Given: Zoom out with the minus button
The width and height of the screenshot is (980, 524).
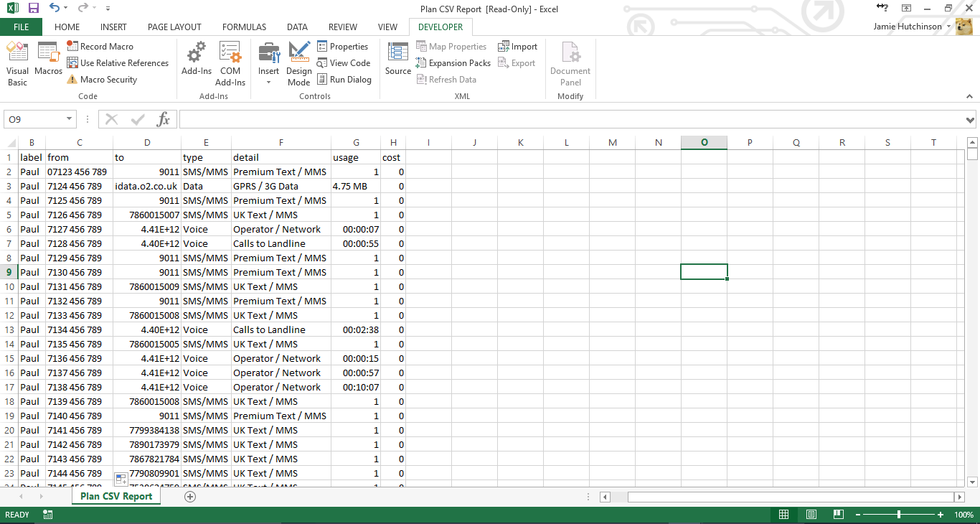Looking at the screenshot, I should tap(857, 515).
